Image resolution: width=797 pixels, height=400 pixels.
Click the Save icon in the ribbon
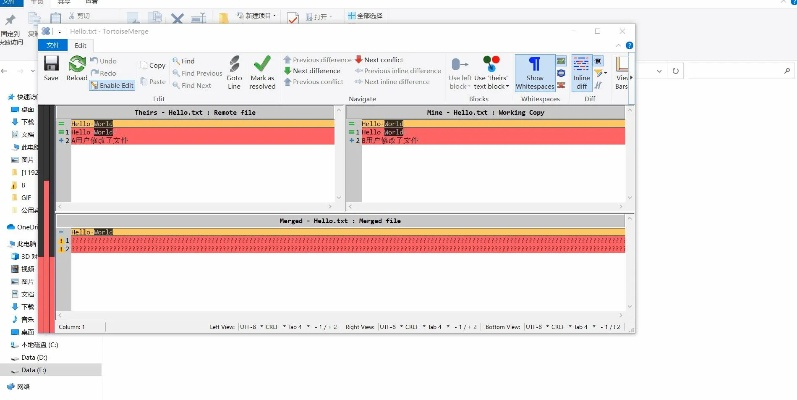51,70
